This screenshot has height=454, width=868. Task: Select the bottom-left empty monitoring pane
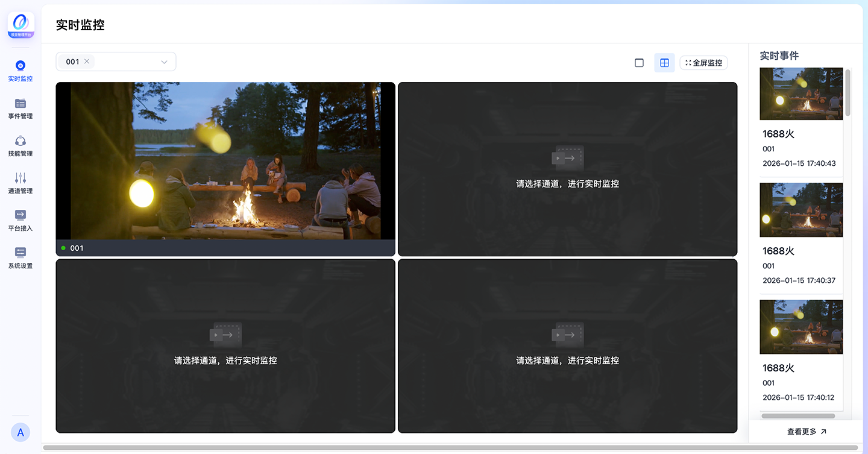(225, 346)
